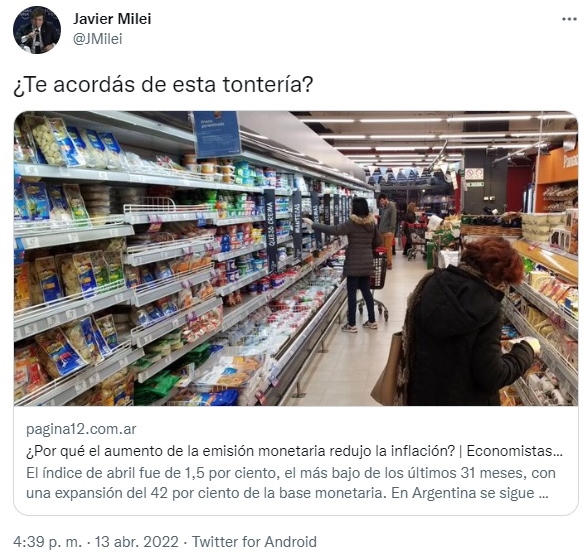Click the word "tontería" in the tweet

point(268,85)
